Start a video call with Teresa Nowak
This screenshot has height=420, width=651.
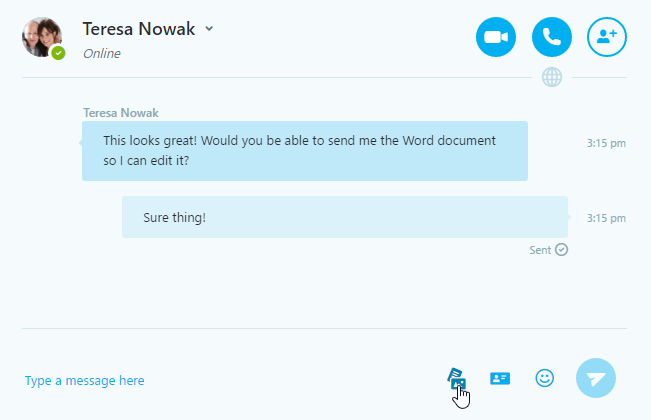pos(496,37)
